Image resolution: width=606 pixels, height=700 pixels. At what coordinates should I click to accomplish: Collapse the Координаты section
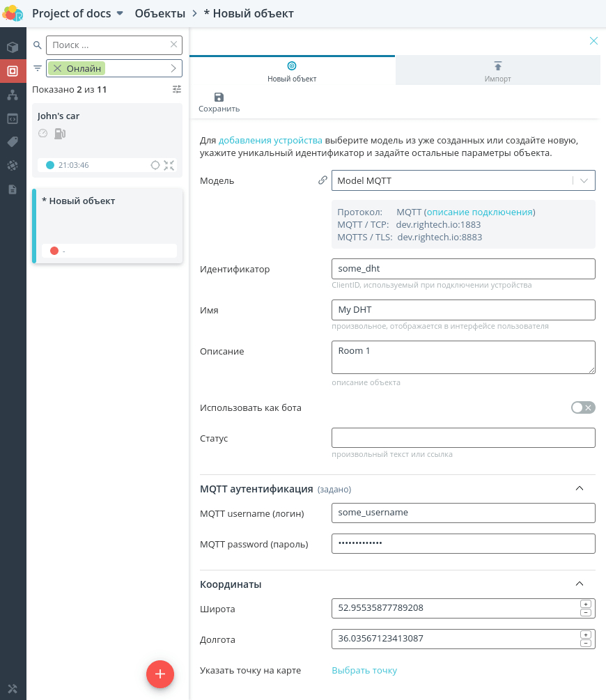coord(580,584)
